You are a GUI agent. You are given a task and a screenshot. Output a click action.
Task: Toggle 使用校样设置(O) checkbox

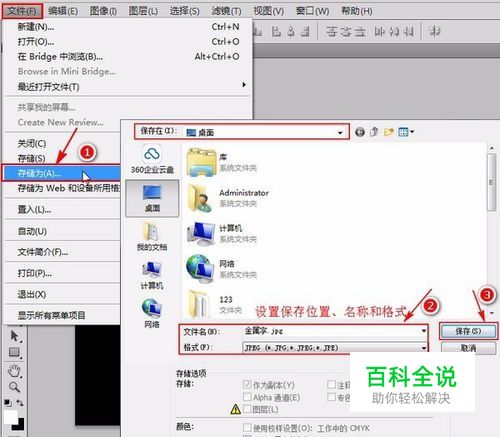[x=247, y=427]
